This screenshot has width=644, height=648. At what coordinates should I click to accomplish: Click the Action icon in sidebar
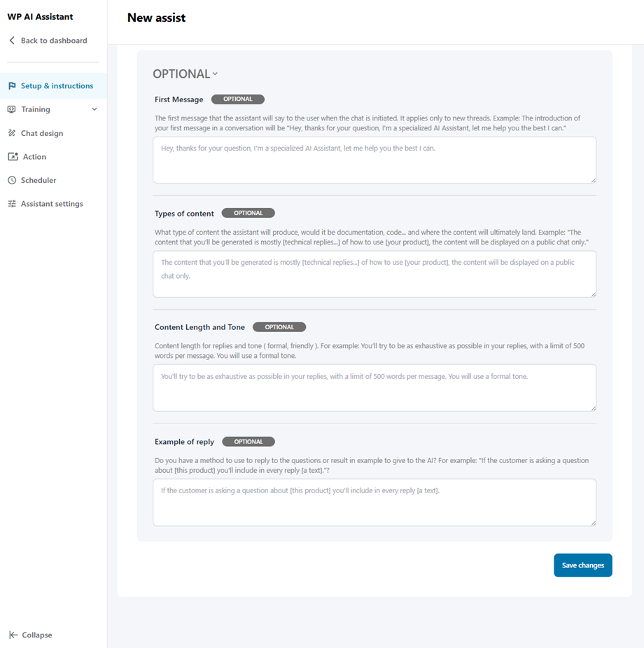point(12,157)
